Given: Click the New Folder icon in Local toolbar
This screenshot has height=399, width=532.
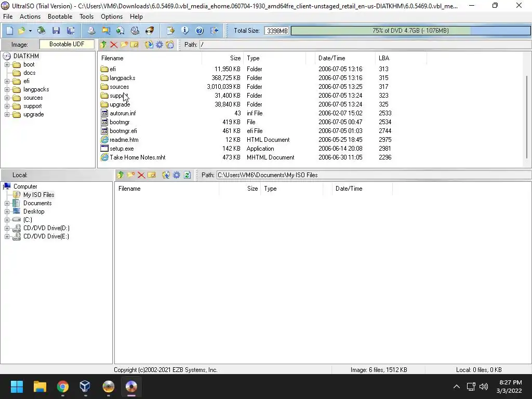Looking at the screenshot, I should 130,175.
